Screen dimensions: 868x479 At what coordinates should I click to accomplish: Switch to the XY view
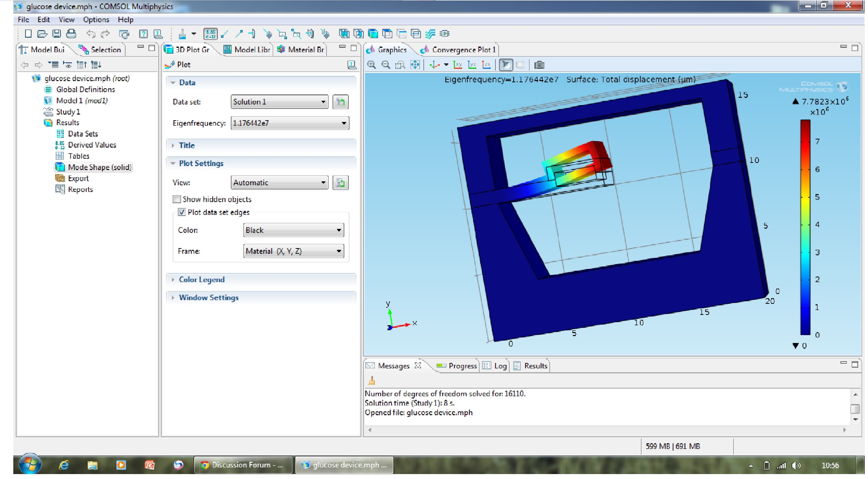458,65
